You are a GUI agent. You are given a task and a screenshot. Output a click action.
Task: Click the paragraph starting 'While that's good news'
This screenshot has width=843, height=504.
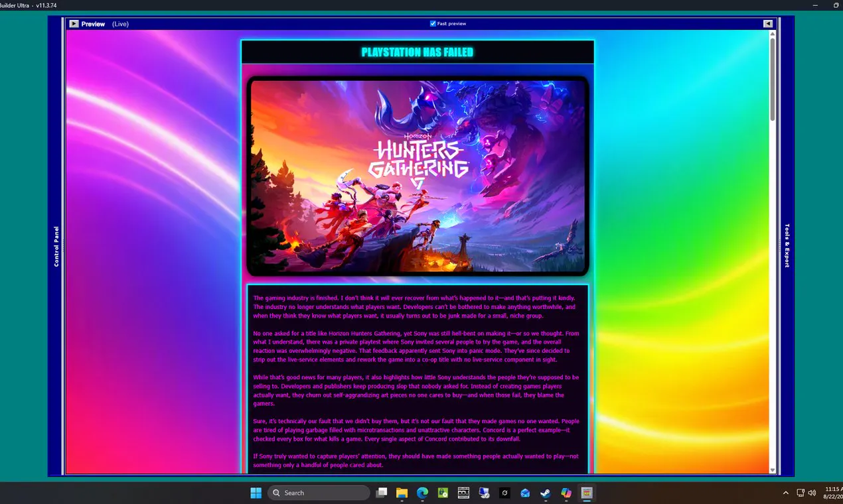click(x=416, y=390)
